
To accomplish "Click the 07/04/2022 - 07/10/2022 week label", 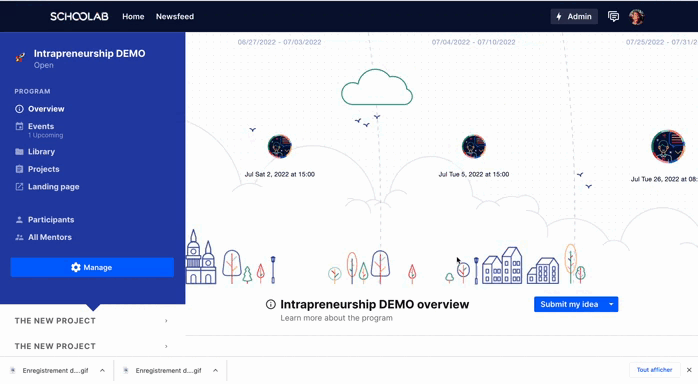I will (473, 42).
